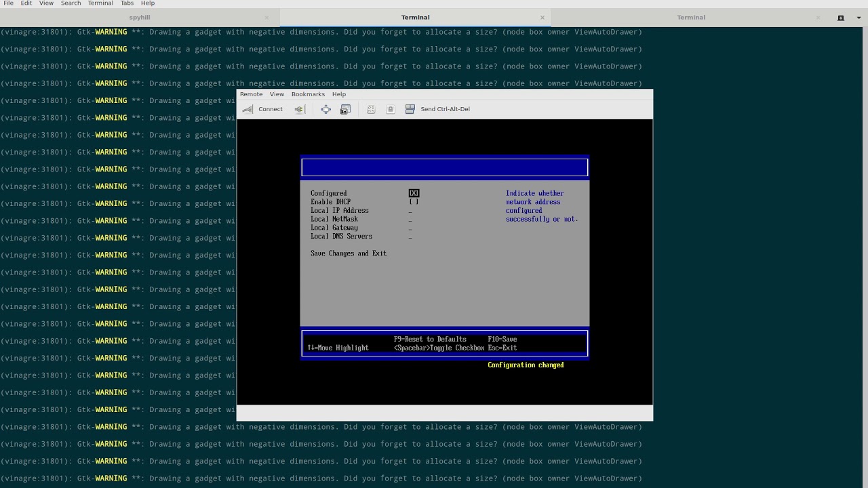Toggle the Configured checkbox
The height and width of the screenshot is (488, 868).
(414, 193)
